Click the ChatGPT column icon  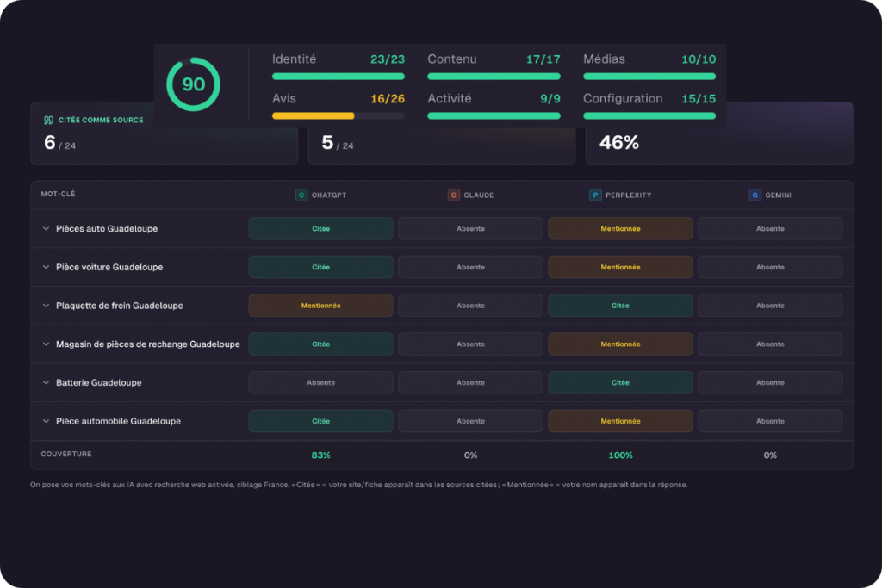(x=301, y=195)
